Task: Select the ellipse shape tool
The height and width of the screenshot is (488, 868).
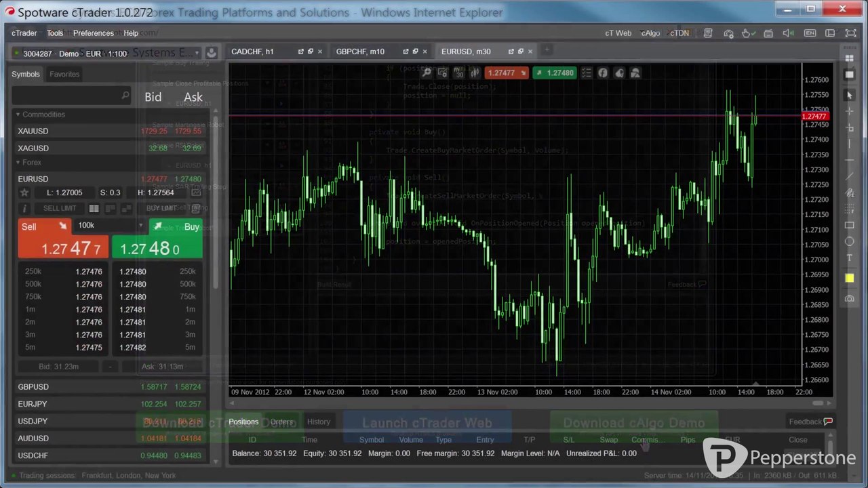Action: [x=850, y=242]
